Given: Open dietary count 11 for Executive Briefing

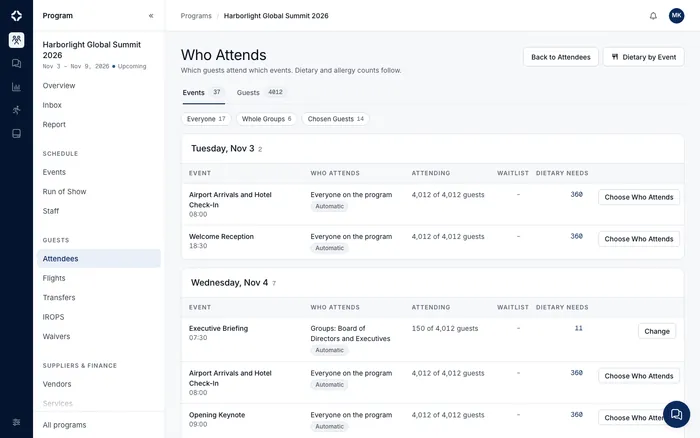Looking at the screenshot, I should [579, 328].
